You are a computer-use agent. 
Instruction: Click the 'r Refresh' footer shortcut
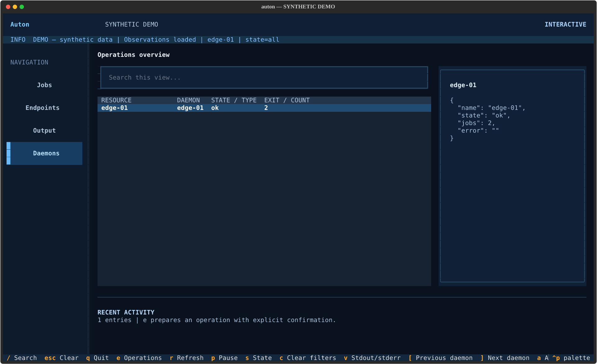point(187,358)
